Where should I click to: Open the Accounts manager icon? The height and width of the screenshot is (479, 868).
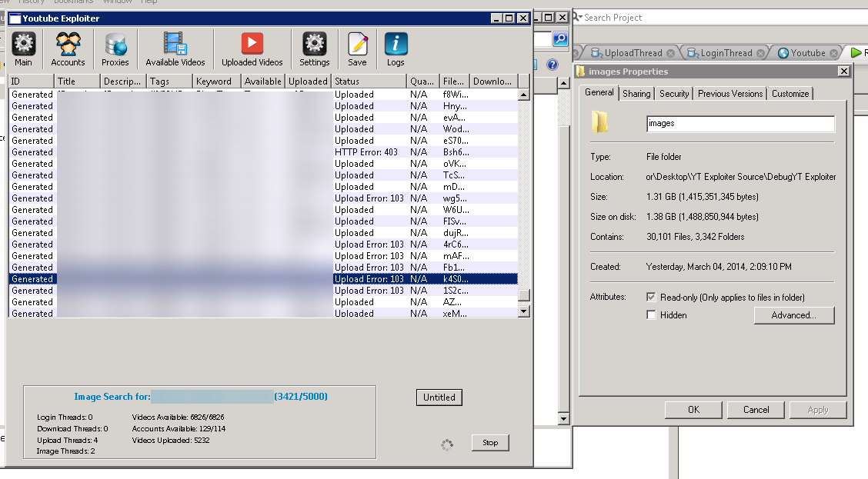(x=68, y=48)
